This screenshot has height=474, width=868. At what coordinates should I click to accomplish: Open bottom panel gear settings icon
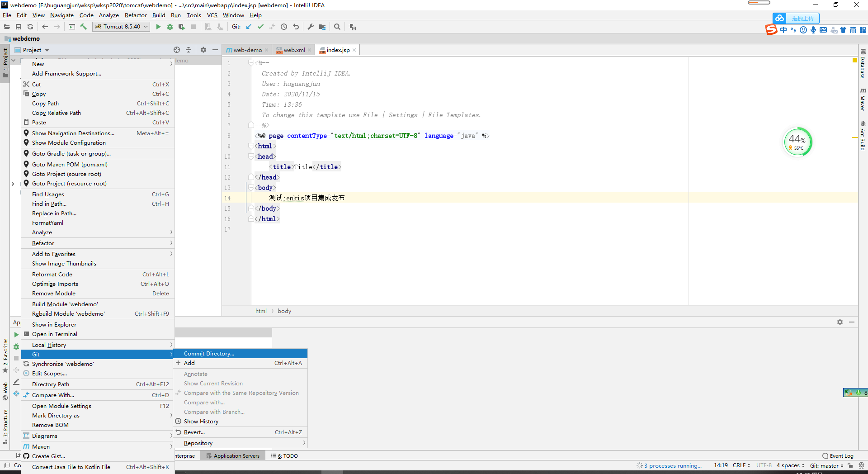[840, 322]
